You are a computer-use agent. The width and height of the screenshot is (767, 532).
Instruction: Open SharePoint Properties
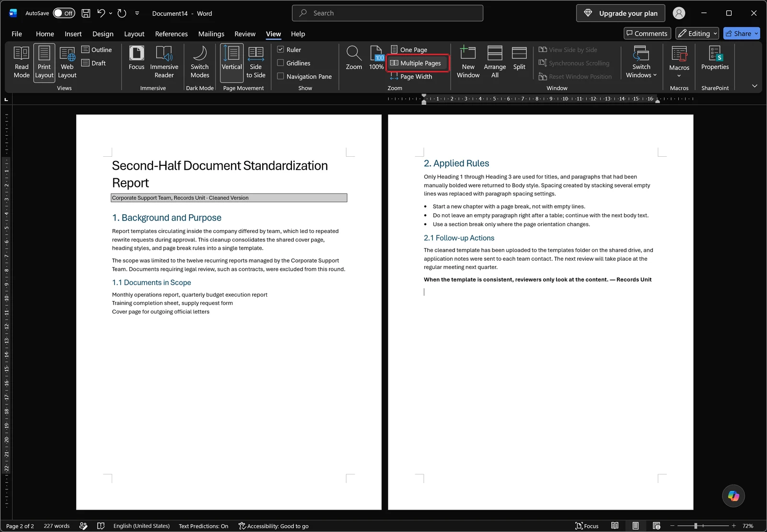(715, 59)
